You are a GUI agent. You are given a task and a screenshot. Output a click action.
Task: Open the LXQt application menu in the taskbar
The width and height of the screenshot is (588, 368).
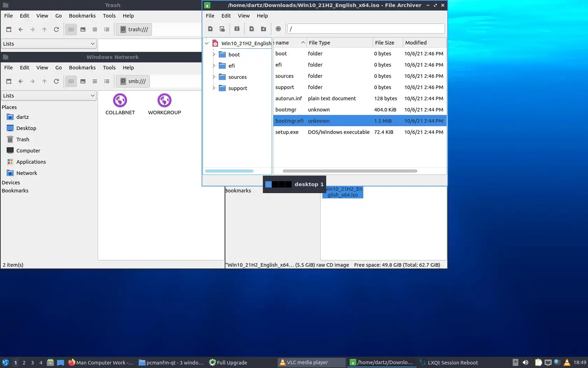(x=6, y=363)
